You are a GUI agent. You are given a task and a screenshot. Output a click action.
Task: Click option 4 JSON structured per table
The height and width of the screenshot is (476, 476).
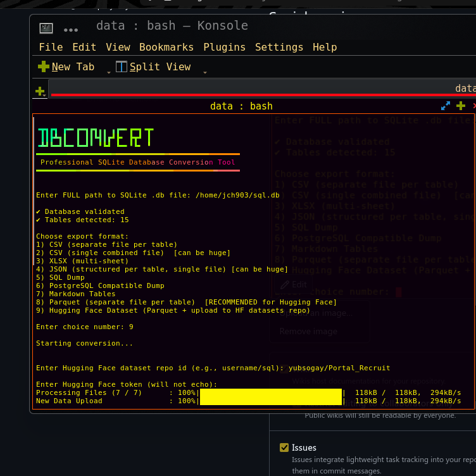[162, 269]
